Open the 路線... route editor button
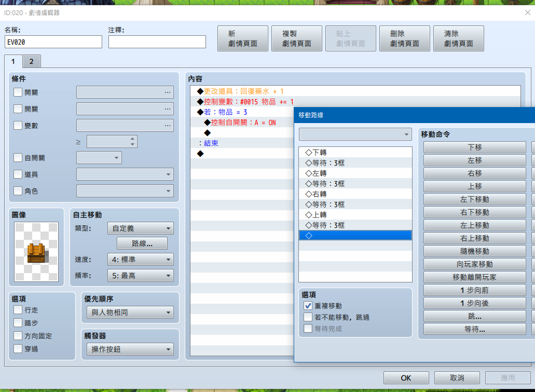 pyautogui.click(x=142, y=244)
